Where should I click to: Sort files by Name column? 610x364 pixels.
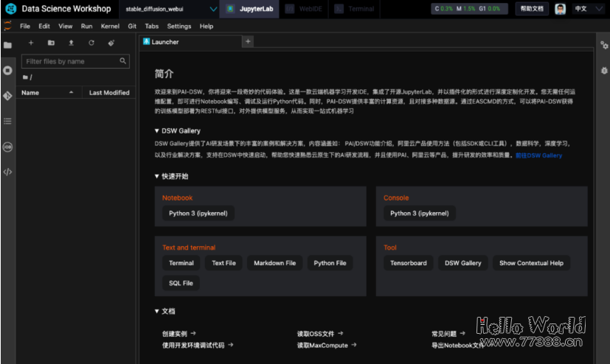click(x=48, y=92)
